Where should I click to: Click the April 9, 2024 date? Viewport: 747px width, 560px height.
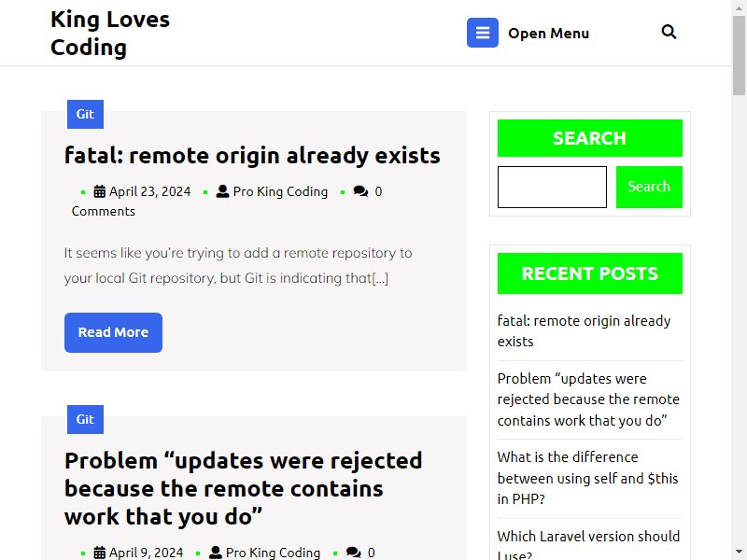tap(146, 553)
